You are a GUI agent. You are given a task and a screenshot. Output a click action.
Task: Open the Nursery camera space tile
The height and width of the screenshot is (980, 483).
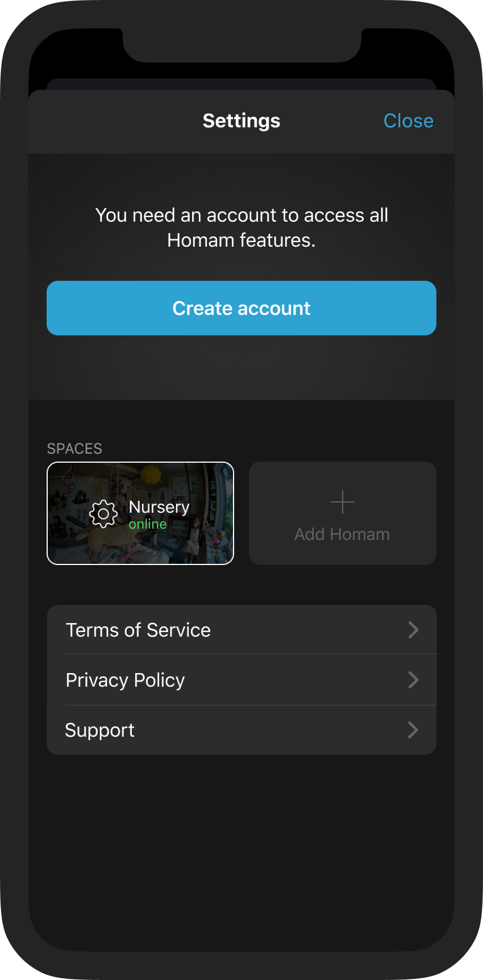140,513
